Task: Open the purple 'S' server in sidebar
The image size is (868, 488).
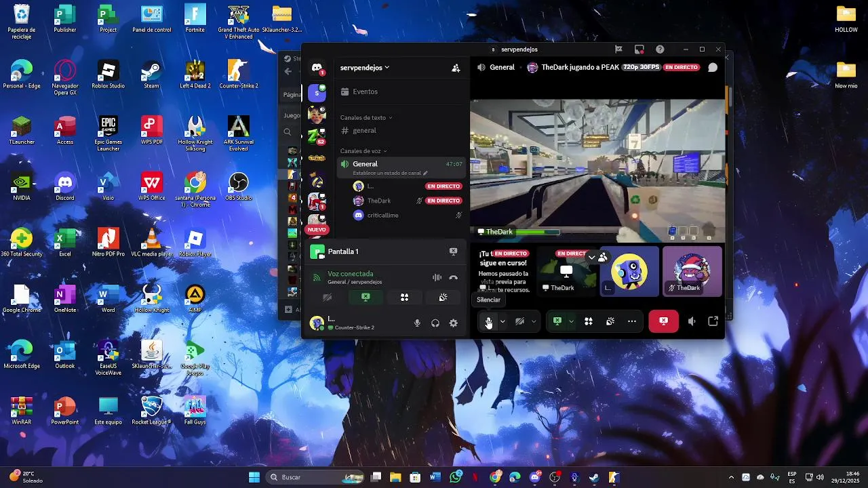Action: click(317, 93)
